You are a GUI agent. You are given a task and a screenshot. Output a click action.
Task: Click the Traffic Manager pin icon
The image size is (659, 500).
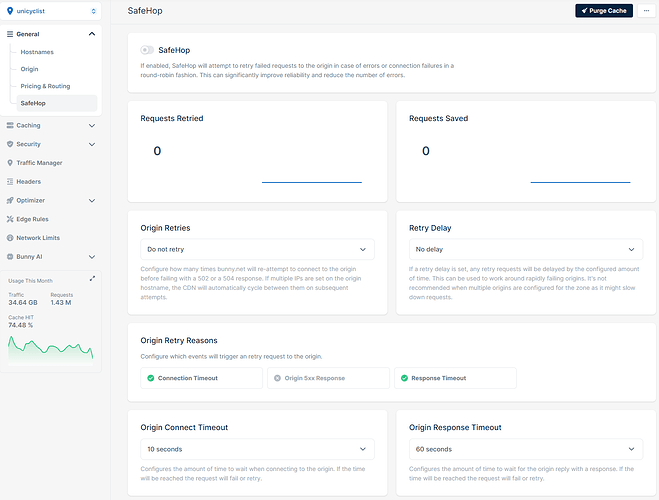tap(10, 163)
